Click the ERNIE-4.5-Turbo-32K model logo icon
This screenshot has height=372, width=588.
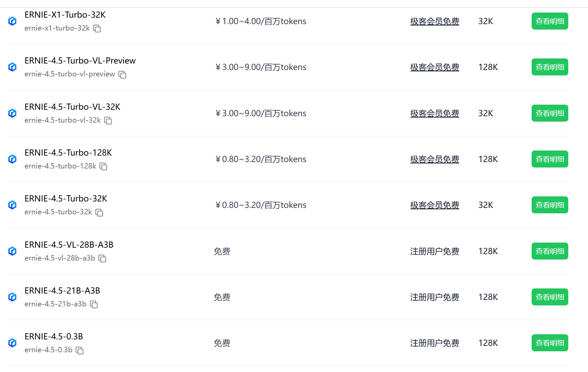tap(12, 205)
